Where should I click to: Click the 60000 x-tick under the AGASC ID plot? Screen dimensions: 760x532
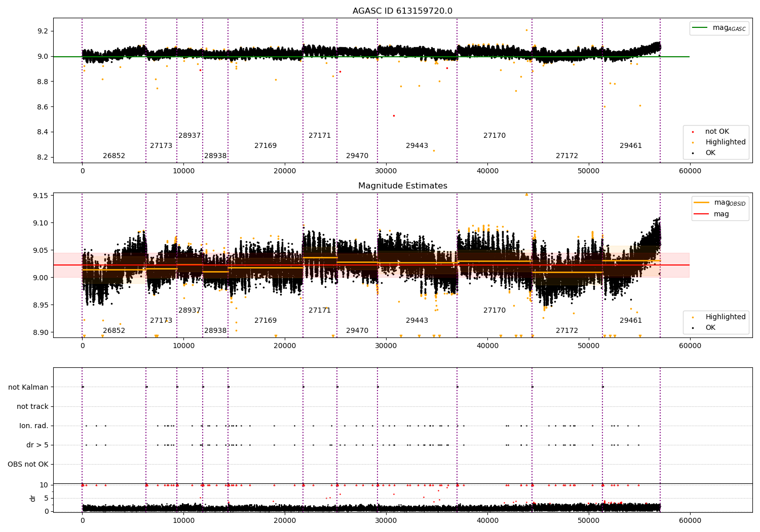[690, 171]
